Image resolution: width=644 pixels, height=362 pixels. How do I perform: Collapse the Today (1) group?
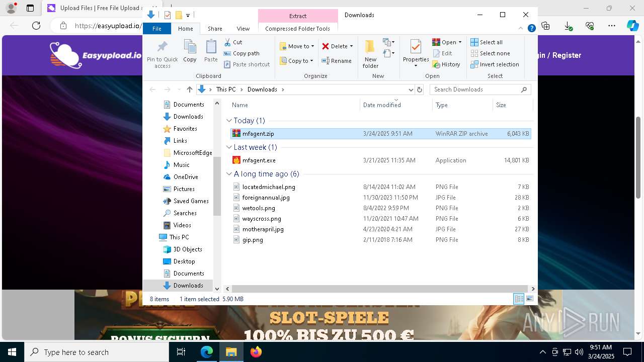tap(229, 121)
